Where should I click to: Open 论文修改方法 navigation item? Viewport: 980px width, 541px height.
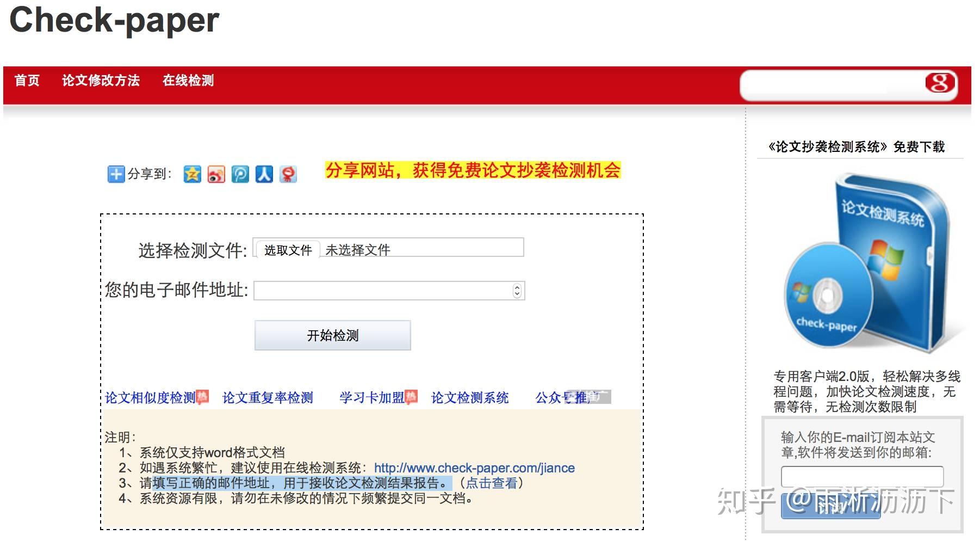pyautogui.click(x=101, y=81)
